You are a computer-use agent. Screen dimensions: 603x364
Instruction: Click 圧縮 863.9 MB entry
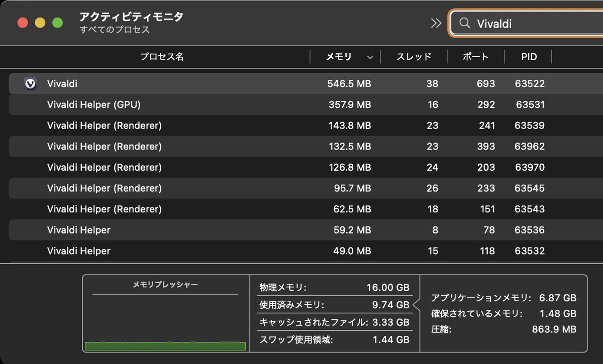point(504,330)
